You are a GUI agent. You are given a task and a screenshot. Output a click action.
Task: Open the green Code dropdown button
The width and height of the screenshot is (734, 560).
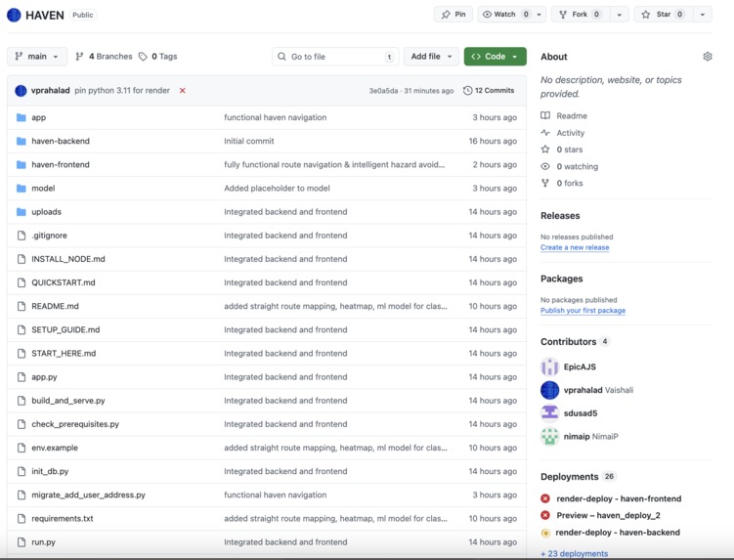point(496,57)
